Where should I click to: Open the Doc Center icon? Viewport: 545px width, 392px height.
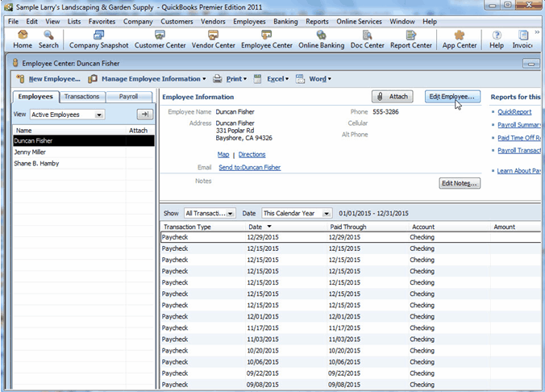[367, 40]
